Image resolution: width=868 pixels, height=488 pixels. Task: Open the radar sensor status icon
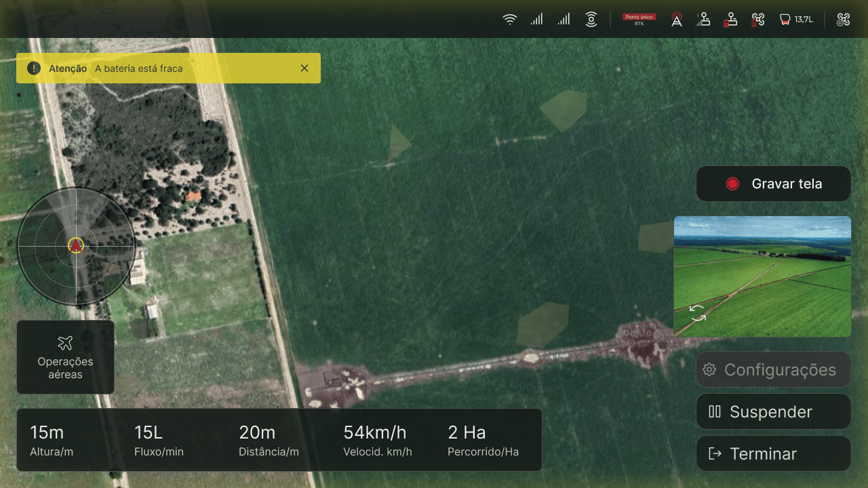pyautogui.click(x=591, y=20)
